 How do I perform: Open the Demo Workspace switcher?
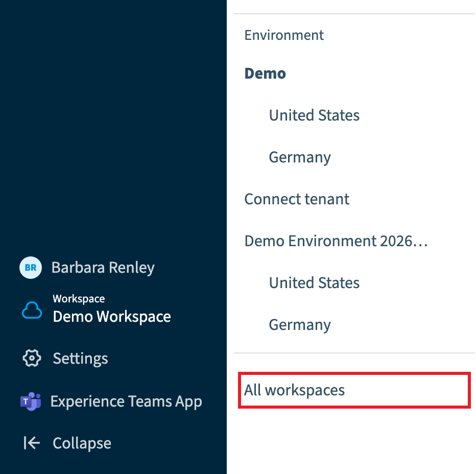(112, 316)
